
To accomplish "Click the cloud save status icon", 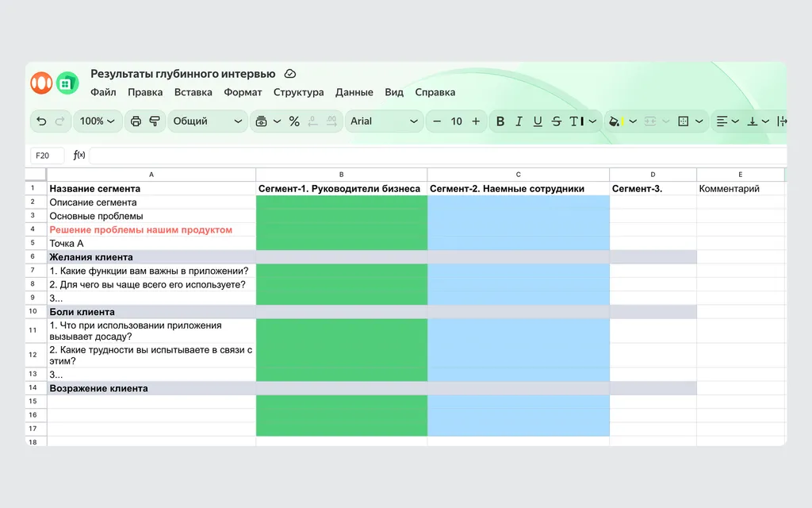I will [x=290, y=74].
